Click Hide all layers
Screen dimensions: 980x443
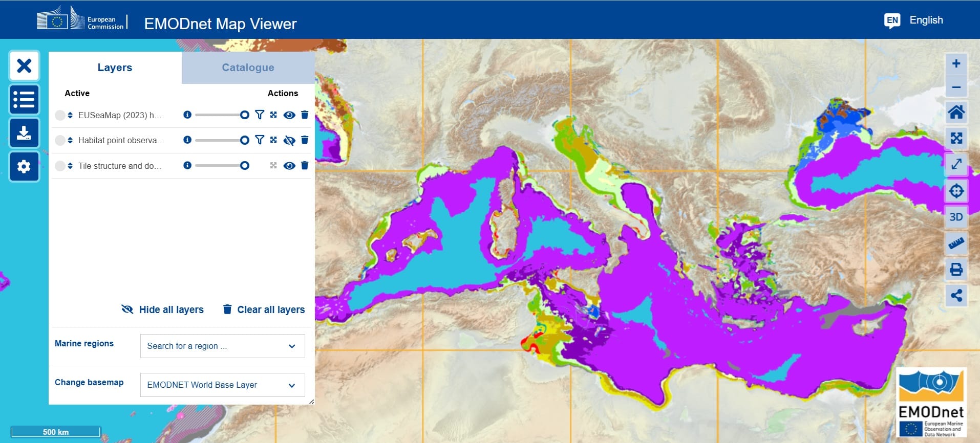[162, 309]
